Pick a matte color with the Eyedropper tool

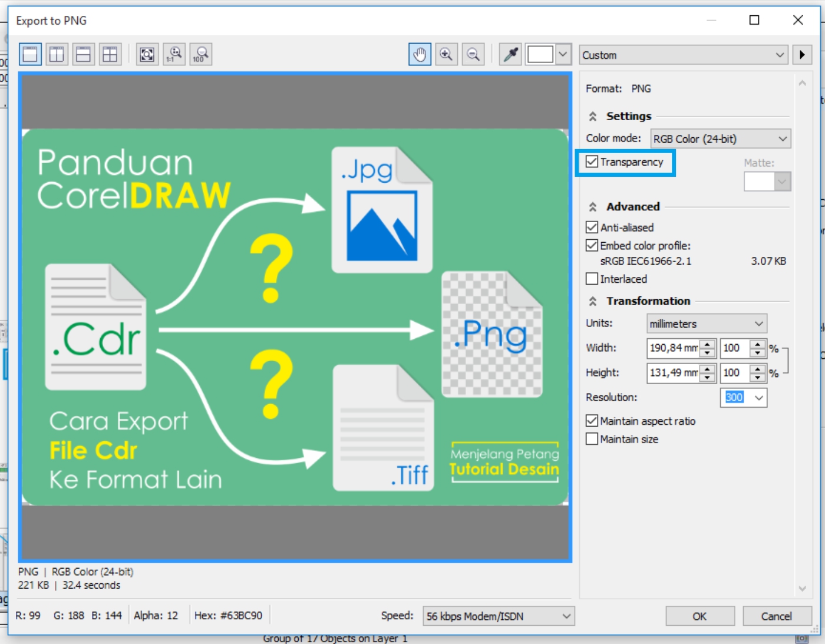[509, 54]
